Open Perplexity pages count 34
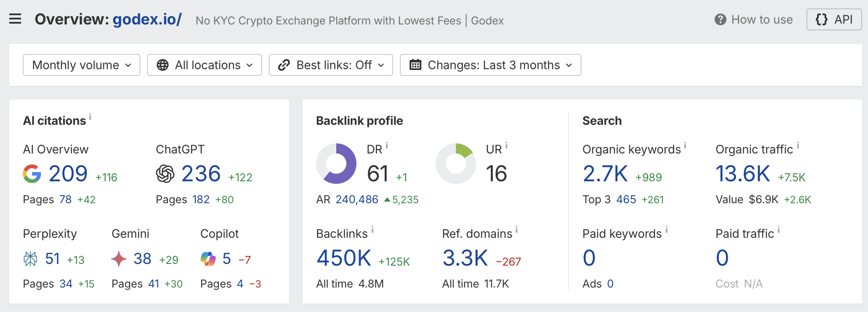Screen dimensions: 868x312 [66, 284]
